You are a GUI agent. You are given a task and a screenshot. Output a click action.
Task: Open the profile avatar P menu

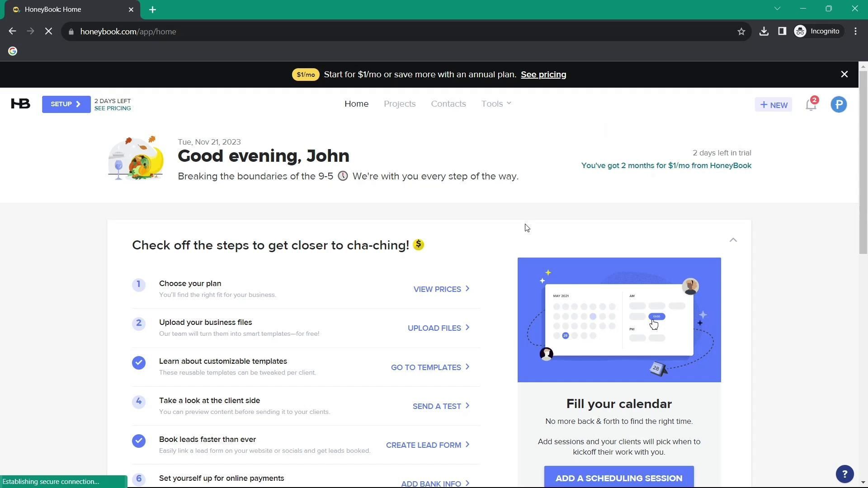point(839,105)
